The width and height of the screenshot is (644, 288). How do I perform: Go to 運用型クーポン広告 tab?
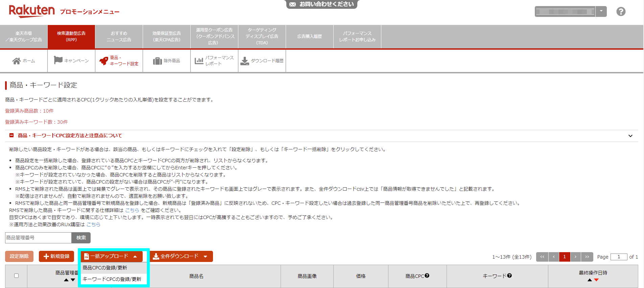coord(214,37)
